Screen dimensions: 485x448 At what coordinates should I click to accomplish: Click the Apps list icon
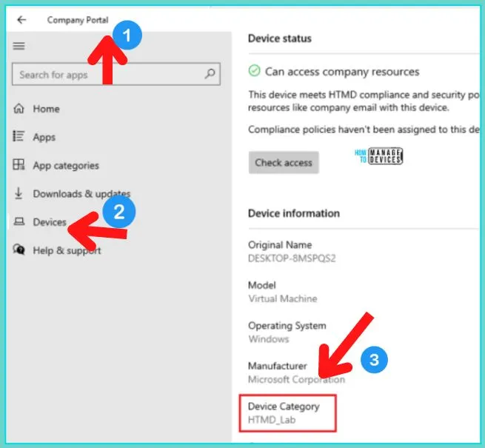click(x=19, y=136)
